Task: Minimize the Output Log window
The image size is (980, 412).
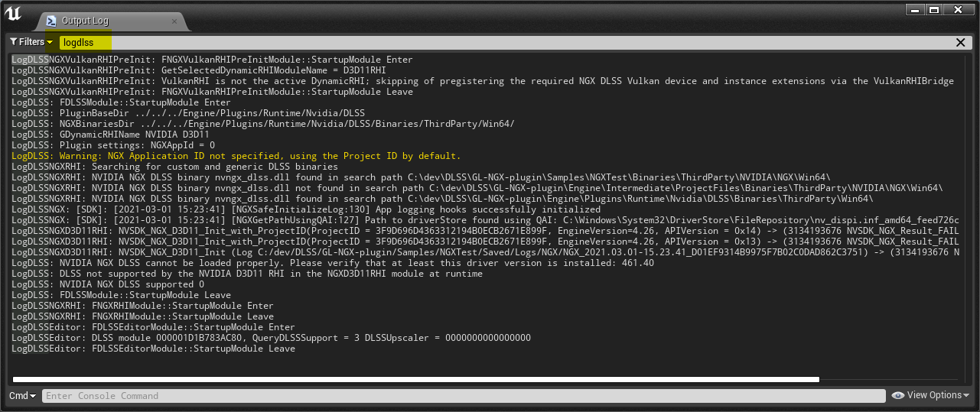Action: 914,9
